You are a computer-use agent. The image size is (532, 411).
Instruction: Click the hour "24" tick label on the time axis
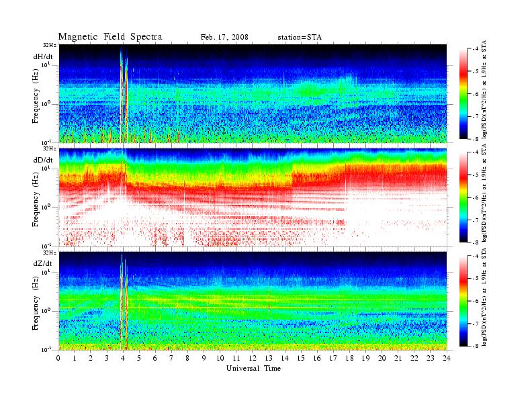pos(447,359)
